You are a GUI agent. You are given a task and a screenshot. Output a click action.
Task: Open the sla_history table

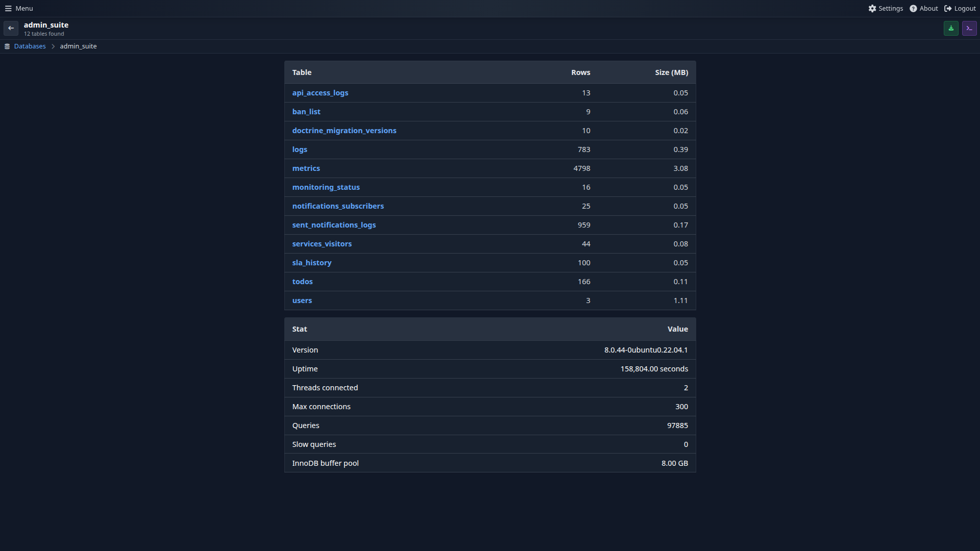(x=311, y=262)
